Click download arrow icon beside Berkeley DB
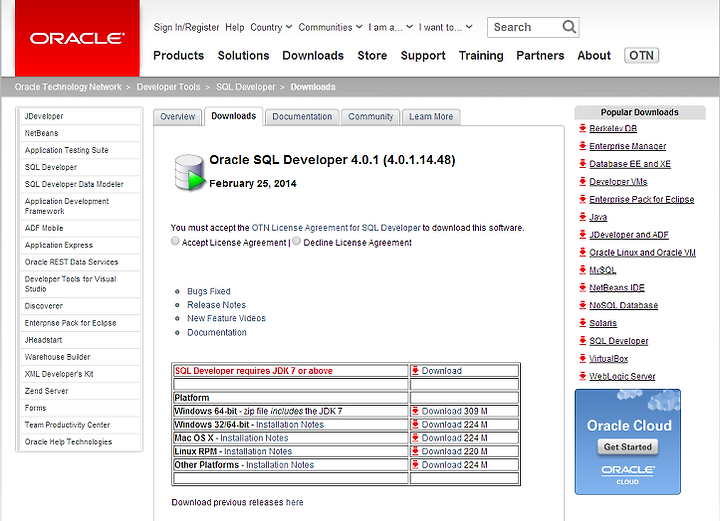The image size is (720, 521). 583,128
